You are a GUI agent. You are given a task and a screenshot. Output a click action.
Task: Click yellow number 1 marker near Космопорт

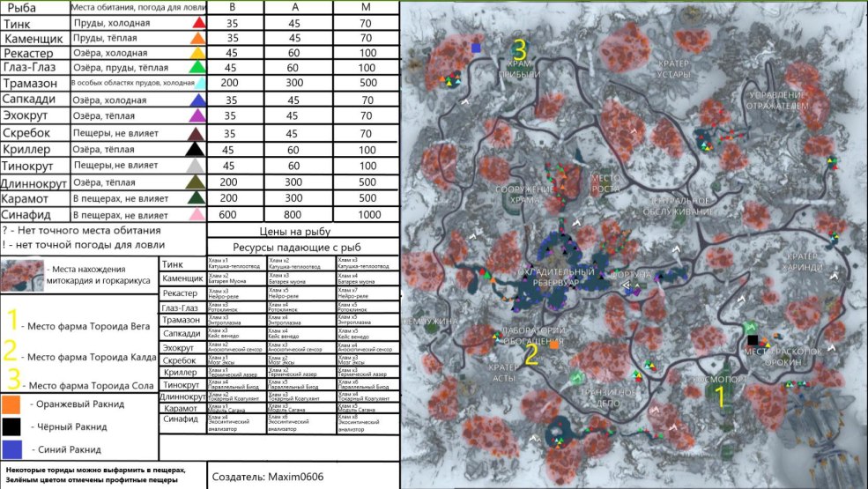click(x=717, y=396)
